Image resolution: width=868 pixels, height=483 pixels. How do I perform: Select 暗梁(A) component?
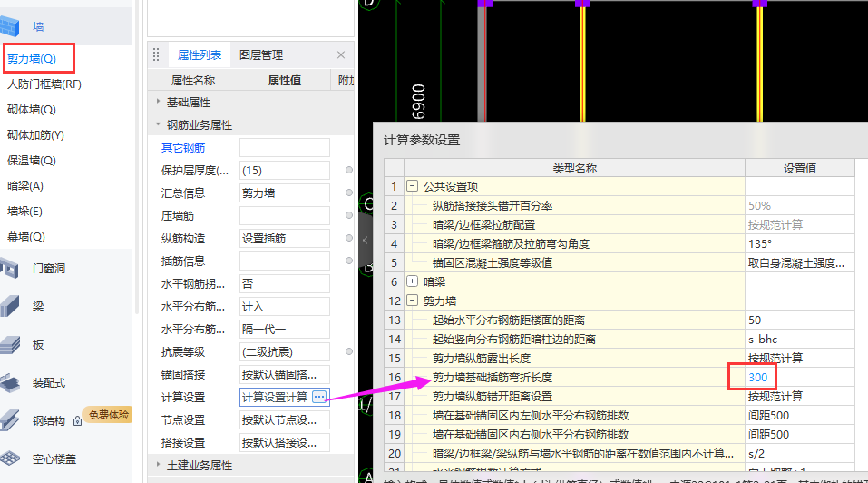pos(24,186)
